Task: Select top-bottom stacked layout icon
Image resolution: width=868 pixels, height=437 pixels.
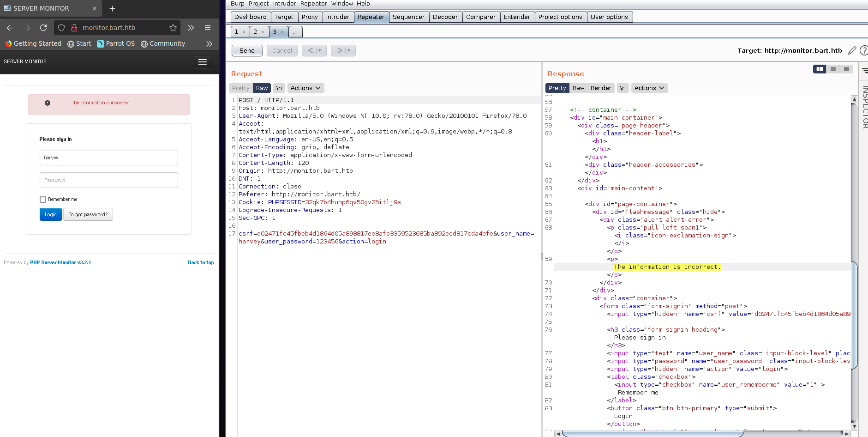Action: tap(833, 69)
